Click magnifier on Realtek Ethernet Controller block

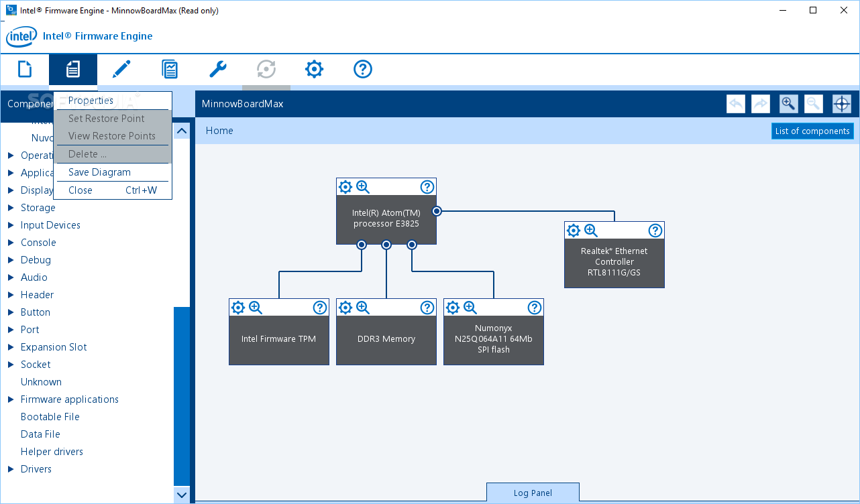pyautogui.click(x=591, y=231)
